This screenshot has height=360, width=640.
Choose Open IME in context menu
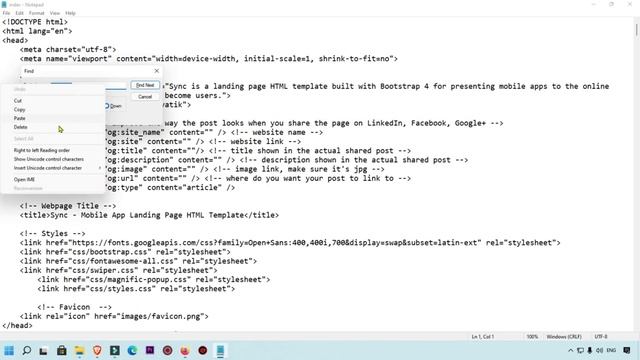(x=53, y=179)
